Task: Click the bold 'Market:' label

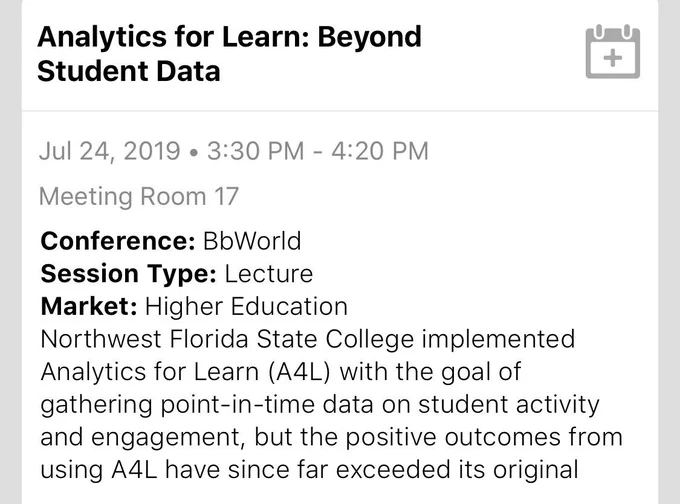Action: 89,306
